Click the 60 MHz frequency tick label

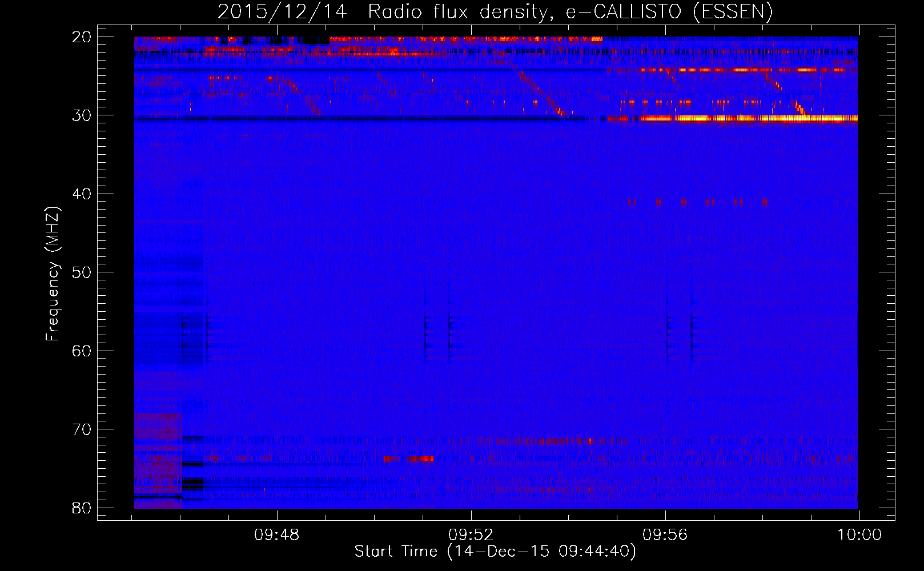pyautogui.click(x=82, y=351)
